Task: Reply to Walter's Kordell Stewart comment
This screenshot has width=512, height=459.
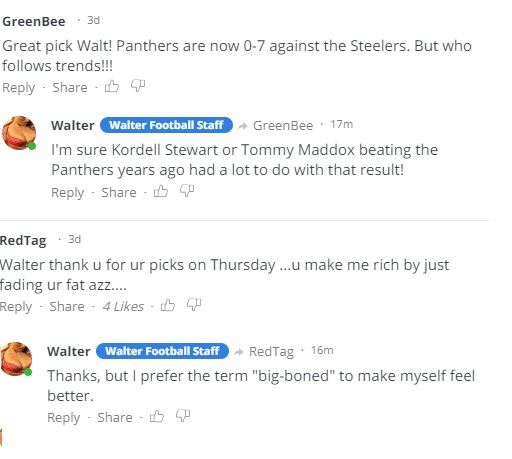Action: click(x=68, y=193)
